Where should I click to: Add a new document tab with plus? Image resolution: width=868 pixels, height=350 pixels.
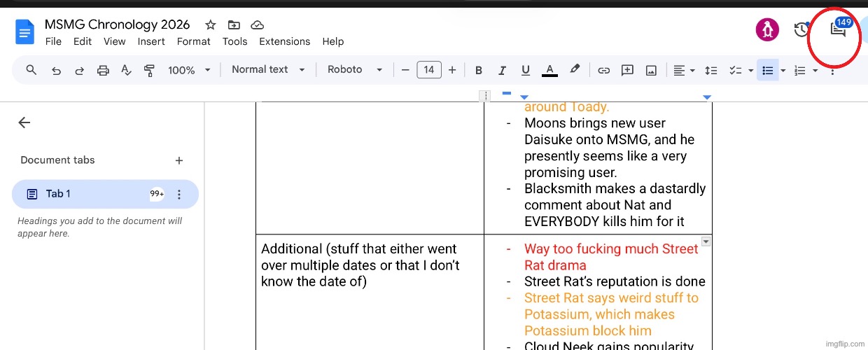coord(179,160)
